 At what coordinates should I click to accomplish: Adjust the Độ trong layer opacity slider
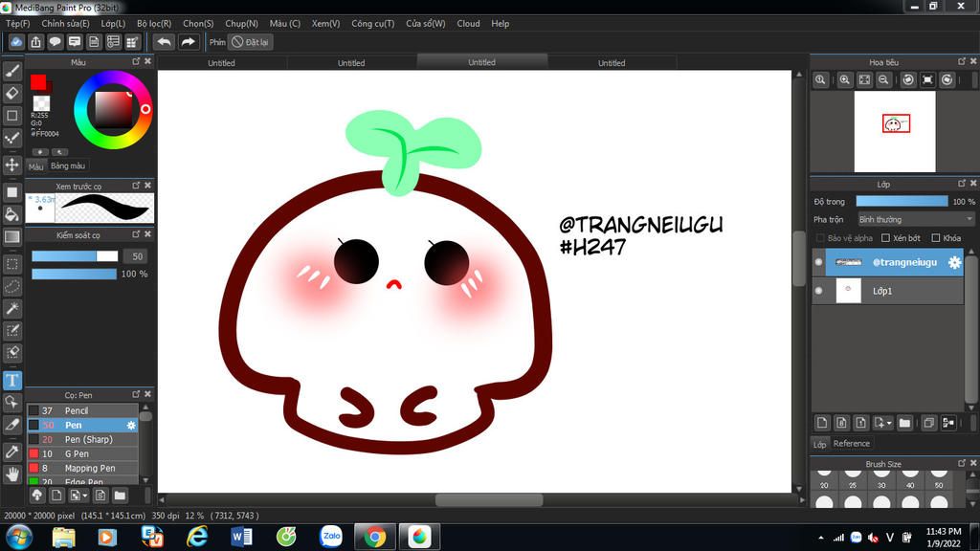pyautogui.click(x=902, y=201)
